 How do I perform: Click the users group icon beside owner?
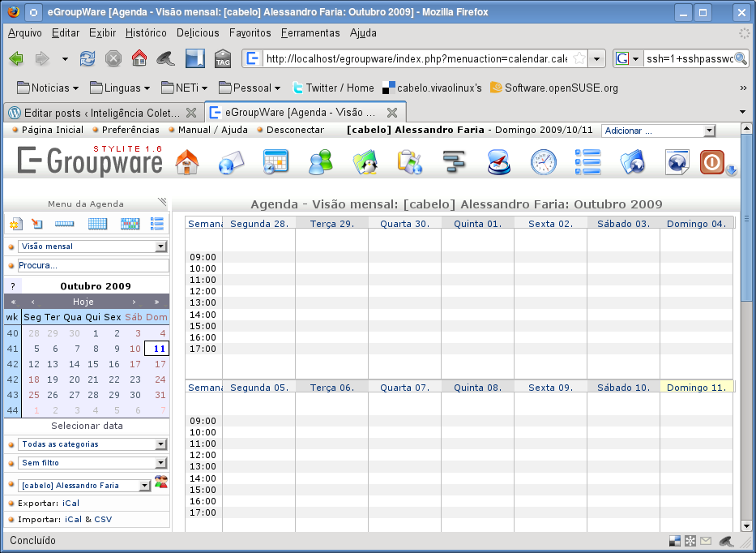pyautogui.click(x=161, y=482)
